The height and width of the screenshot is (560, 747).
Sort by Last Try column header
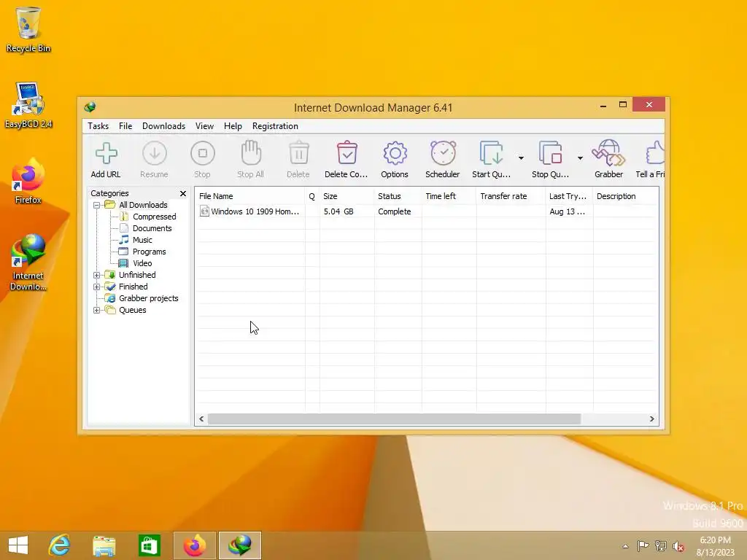coord(569,196)
